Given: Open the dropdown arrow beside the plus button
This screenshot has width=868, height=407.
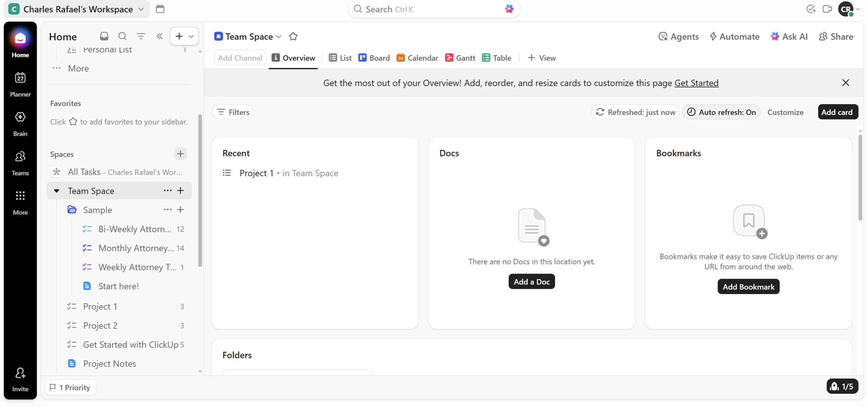Looking at the screenshot, I should 191,36.
